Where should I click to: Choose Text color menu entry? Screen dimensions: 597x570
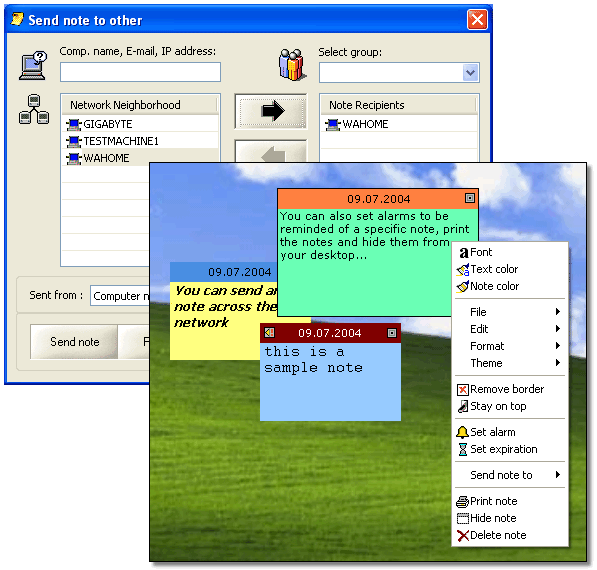510,270
